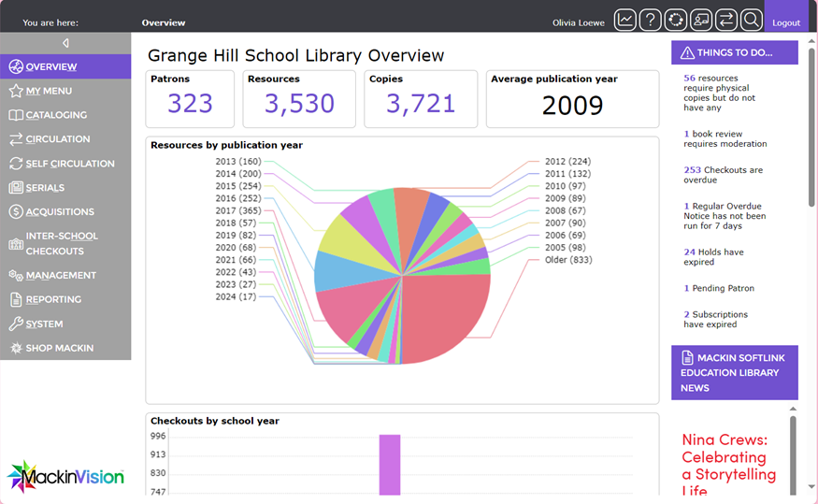Click the Older (833) pie slice
The image size is (818, 504).
pos(449,318)
